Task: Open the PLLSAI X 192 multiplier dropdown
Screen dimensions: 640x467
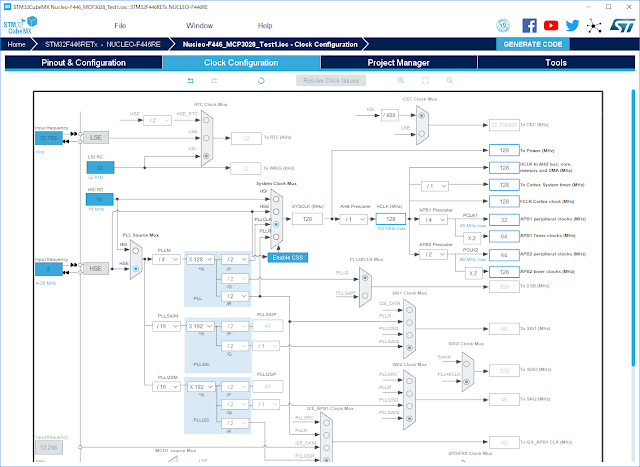Action: (200, 326)
